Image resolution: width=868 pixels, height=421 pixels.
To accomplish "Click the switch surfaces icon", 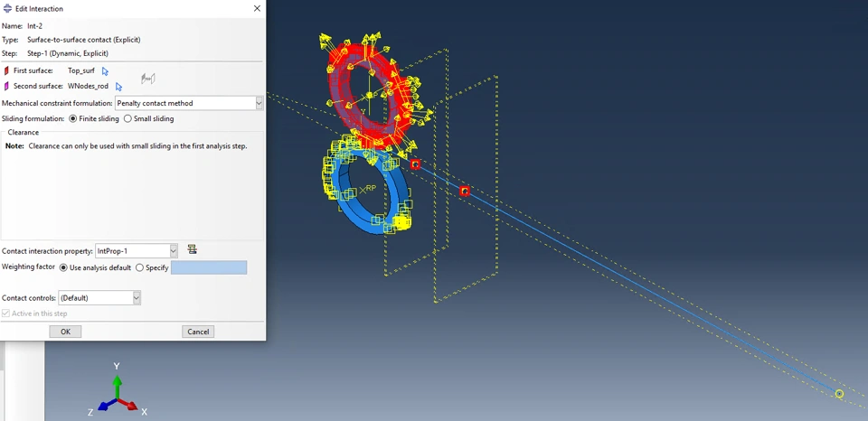I will tap(147, 80).
